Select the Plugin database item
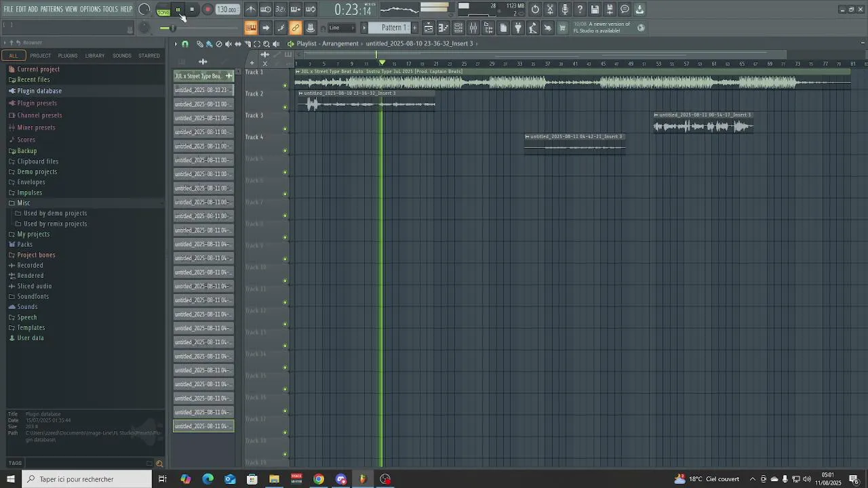The image size is (868, 488). 39,91
